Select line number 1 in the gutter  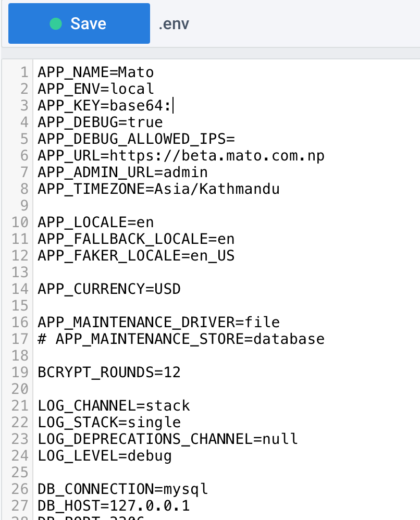click(x=23, y=72)
